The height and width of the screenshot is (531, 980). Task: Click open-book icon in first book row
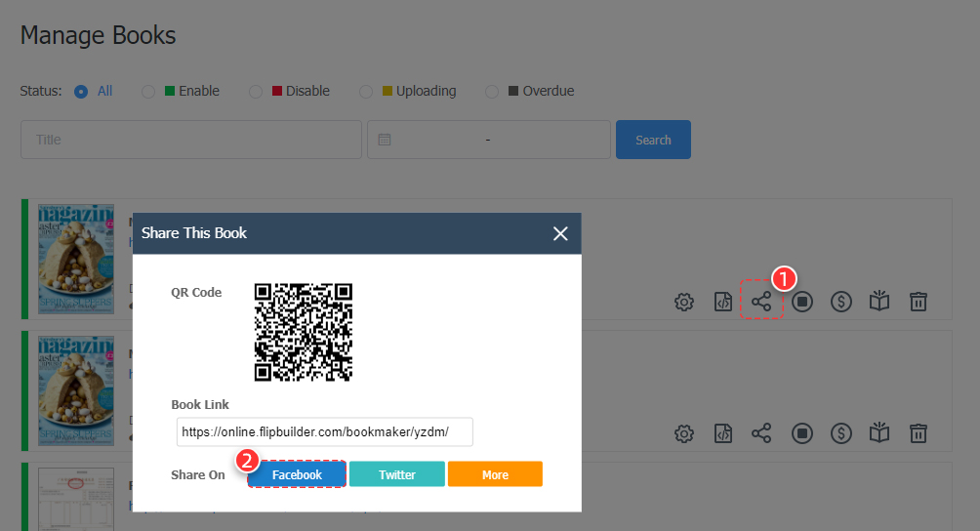879,301
